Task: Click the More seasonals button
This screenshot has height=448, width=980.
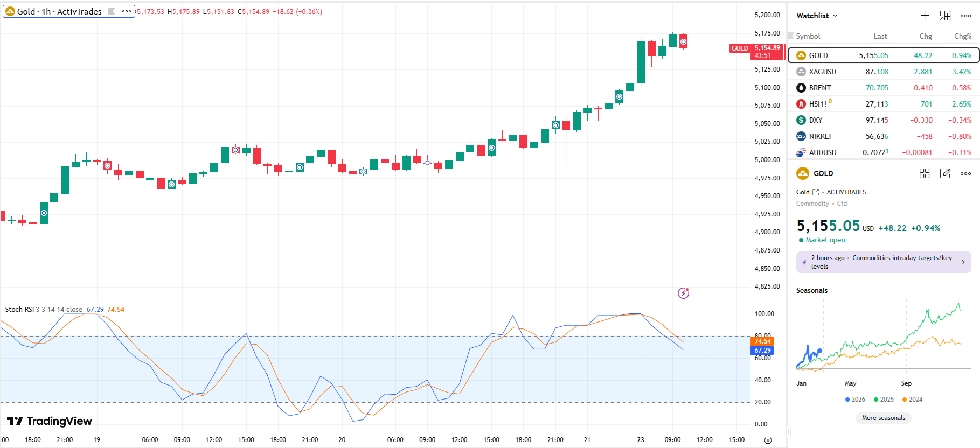Action: (x=884, y=418)
